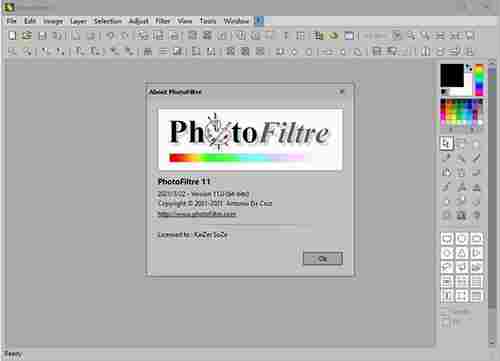Select the Selection tool in tool palette

pyautogui.click(x=446, y=144)
